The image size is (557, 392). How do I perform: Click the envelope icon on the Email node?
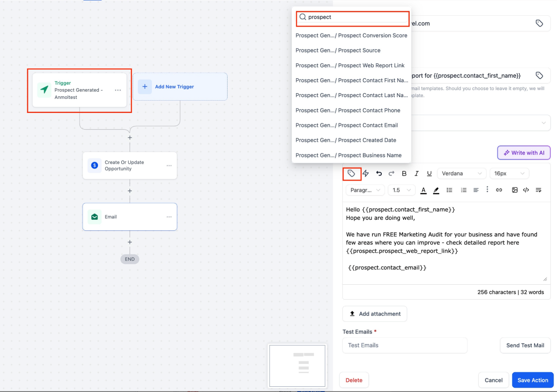pyautogui.click(x=94, y=217)
